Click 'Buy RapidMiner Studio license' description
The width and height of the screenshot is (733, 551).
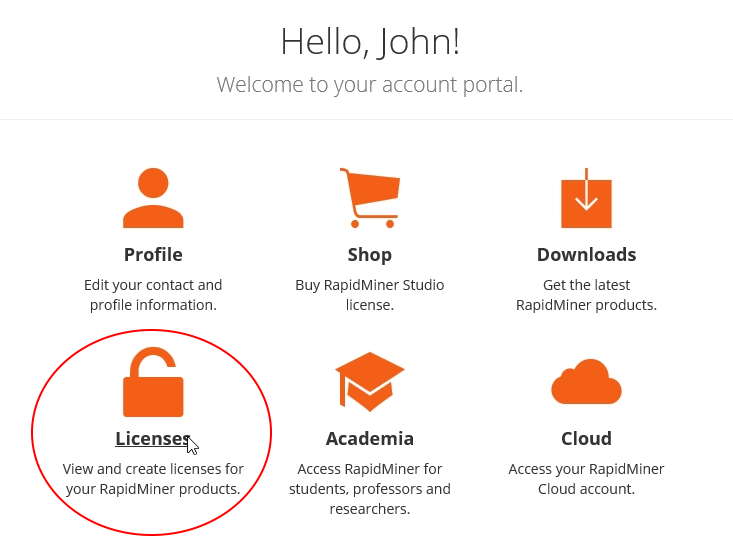pos(370,295)
